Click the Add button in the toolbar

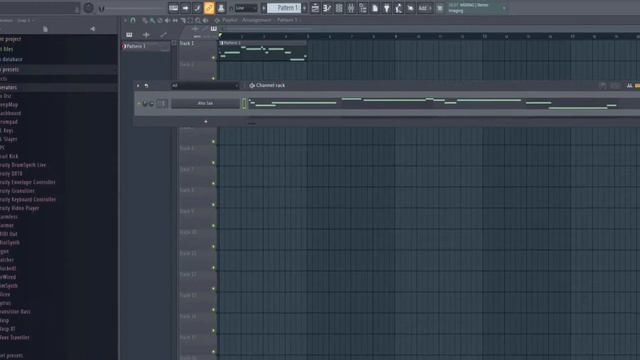pyautogui.click(x=424, y=8)
